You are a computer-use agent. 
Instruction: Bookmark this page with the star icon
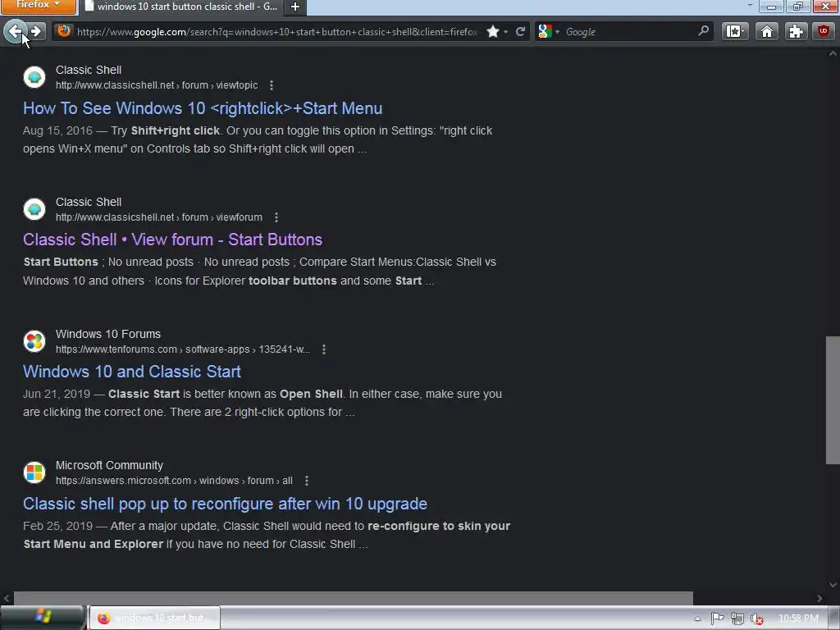tap(493, 32)
